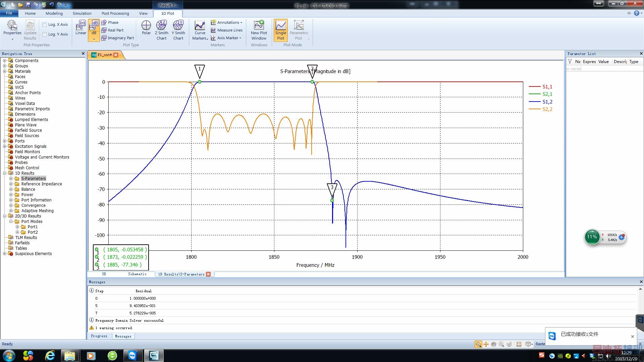Click the S1,2 blue legend line
Image resolution: width=644 pixels, height=362 pixels.
pos(535,102)
